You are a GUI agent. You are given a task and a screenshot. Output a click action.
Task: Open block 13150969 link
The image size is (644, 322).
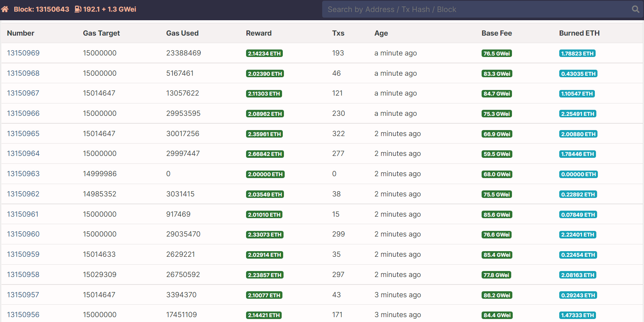click(x=23, y=53)
